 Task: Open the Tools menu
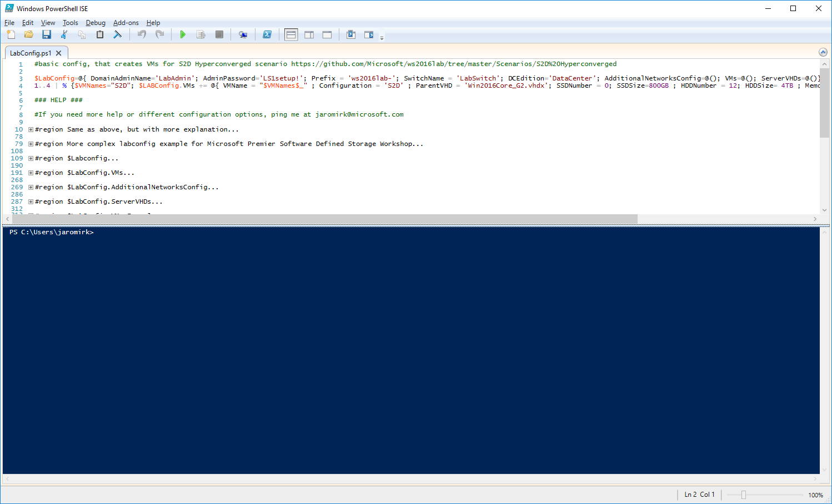[70, 23]
